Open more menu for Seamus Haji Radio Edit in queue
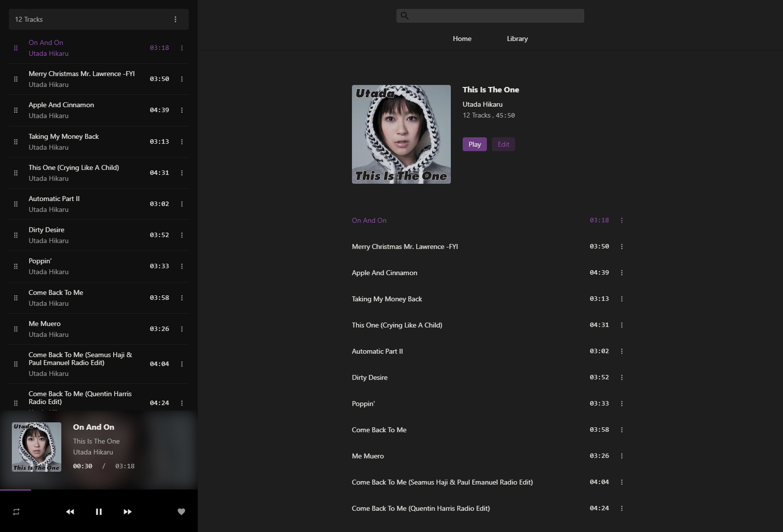Viewport: 783px width, 532px height. 182,364
